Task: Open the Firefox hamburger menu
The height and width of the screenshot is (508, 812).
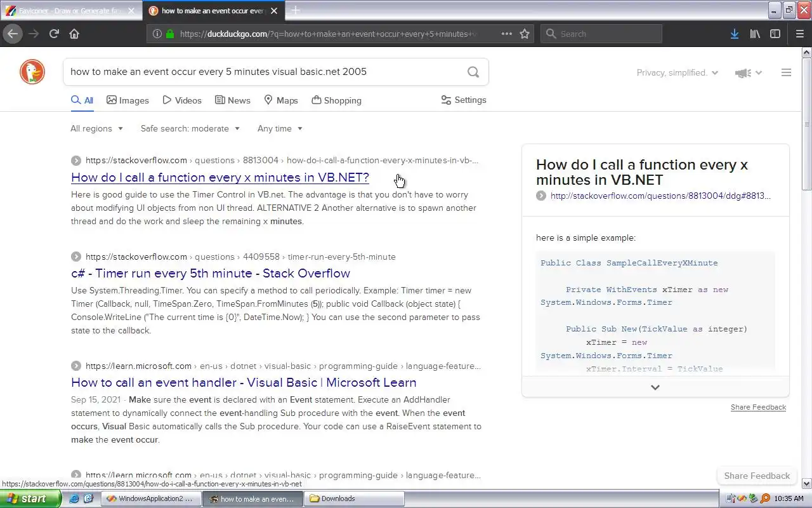Action: click(799, 34)
